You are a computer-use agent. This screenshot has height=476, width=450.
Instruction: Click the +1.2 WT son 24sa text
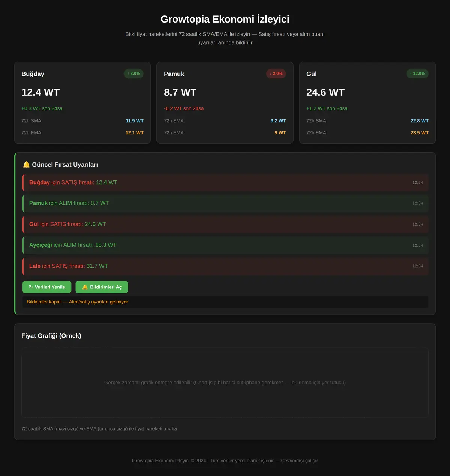327,108
